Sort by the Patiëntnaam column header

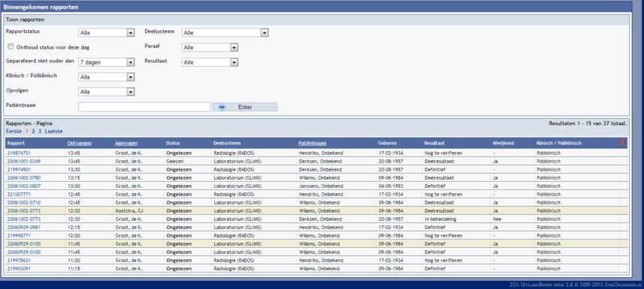(312, 143)
